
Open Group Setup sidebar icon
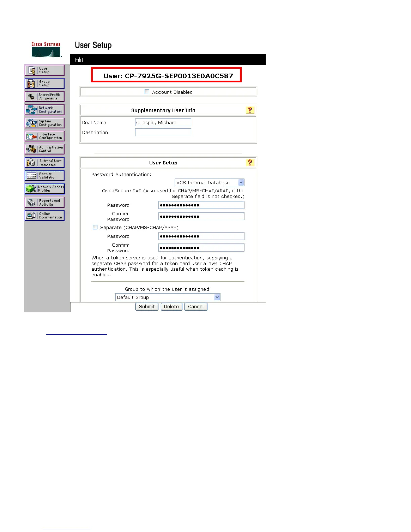tap(45, 83)
